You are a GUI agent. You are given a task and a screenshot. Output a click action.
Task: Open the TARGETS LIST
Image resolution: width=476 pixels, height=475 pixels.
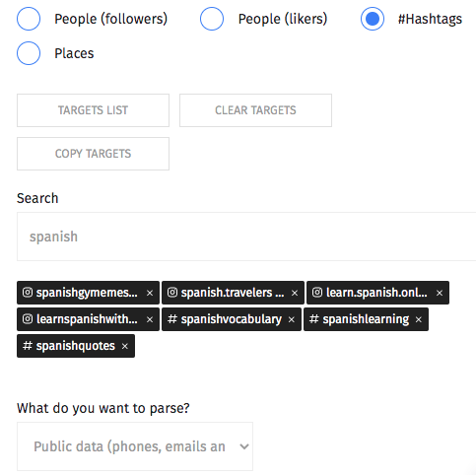pos(93,110)
